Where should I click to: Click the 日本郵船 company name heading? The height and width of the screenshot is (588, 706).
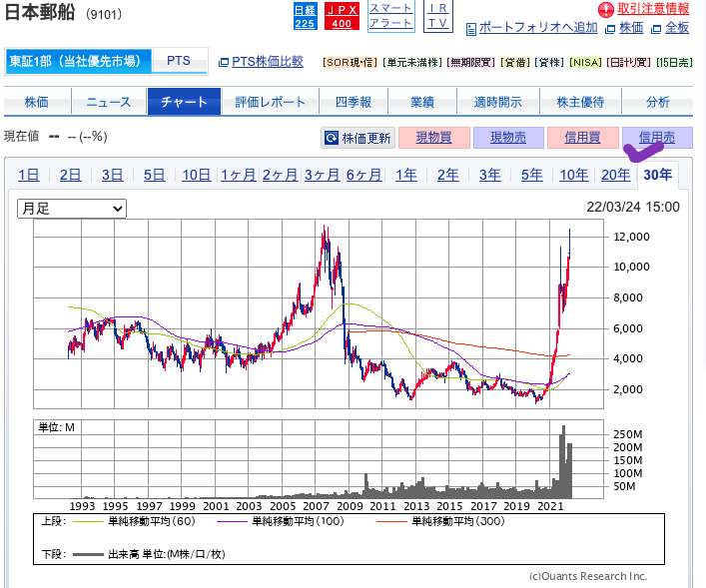[x=40, y=12]
